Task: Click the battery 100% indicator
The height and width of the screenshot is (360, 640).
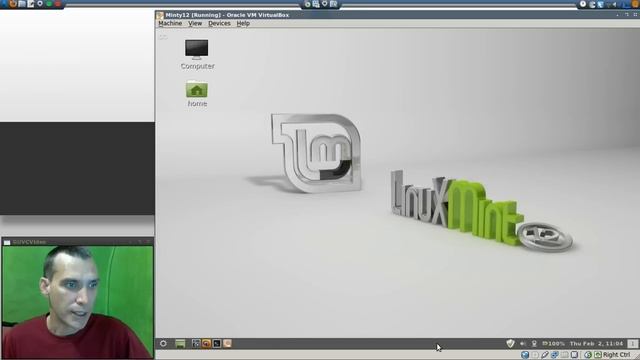Action: (553, 343)
